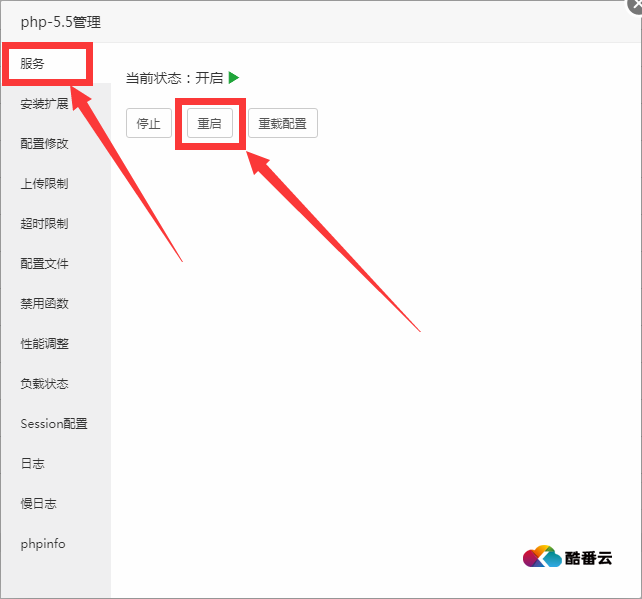The height and width of the screenshot is (599, 642).
Task: Select the 禁用函数 tab
Action: [45, 304]
